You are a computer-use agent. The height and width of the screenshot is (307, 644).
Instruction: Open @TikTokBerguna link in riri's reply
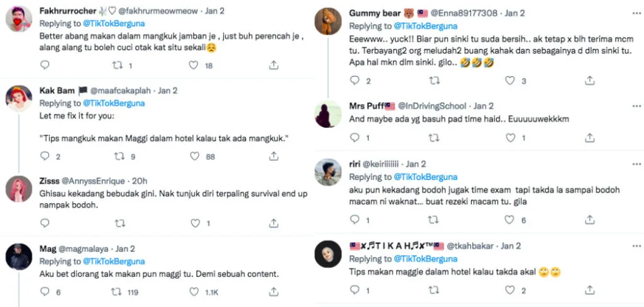tap(425, 177)
